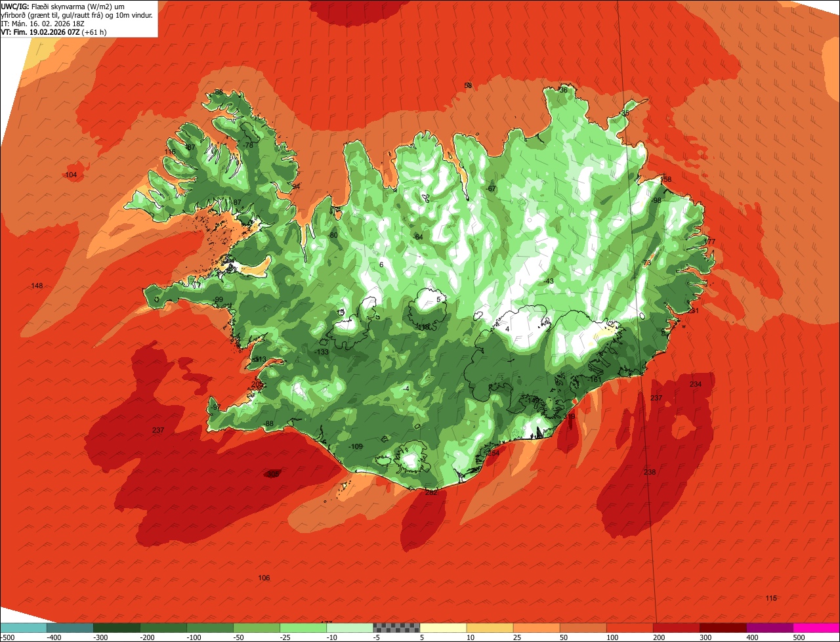
Task: Click the 254 value on the south coast
Action: coord(493,453)
